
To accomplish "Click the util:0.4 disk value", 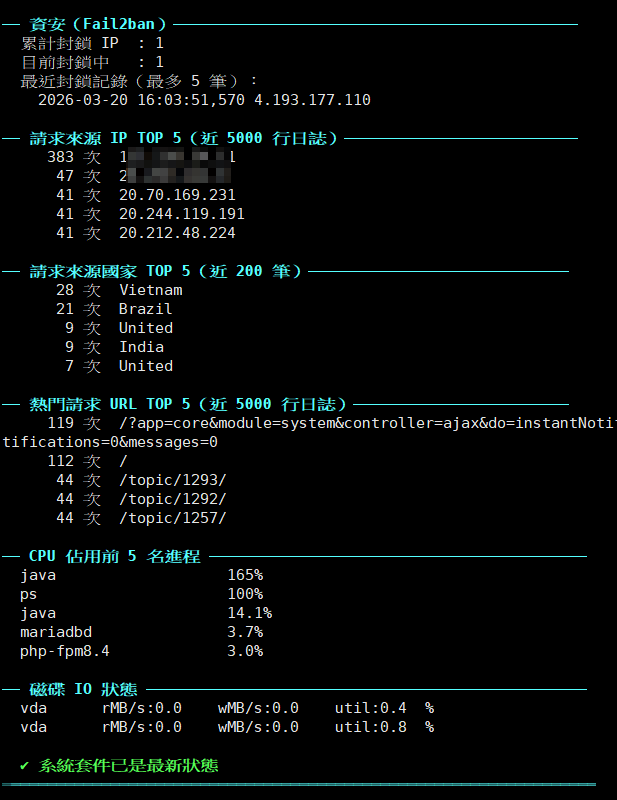I will tap(370, 708).
